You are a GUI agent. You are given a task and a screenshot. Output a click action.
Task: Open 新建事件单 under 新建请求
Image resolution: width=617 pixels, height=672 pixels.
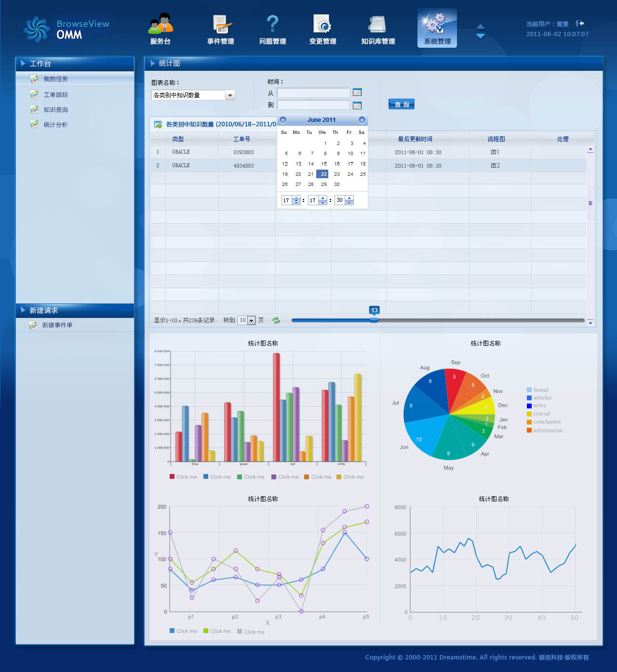pos(57,325)
